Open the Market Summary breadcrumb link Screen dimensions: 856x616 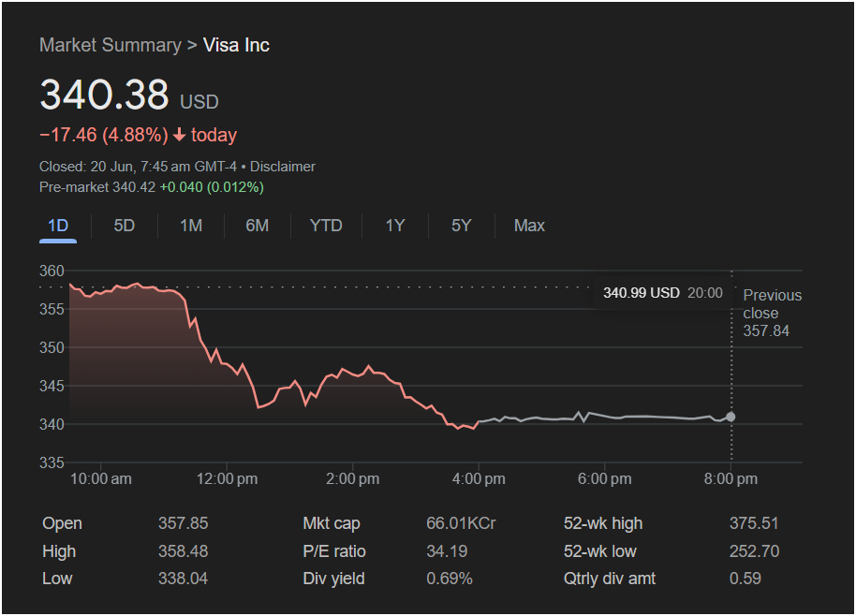click(111, 45)
